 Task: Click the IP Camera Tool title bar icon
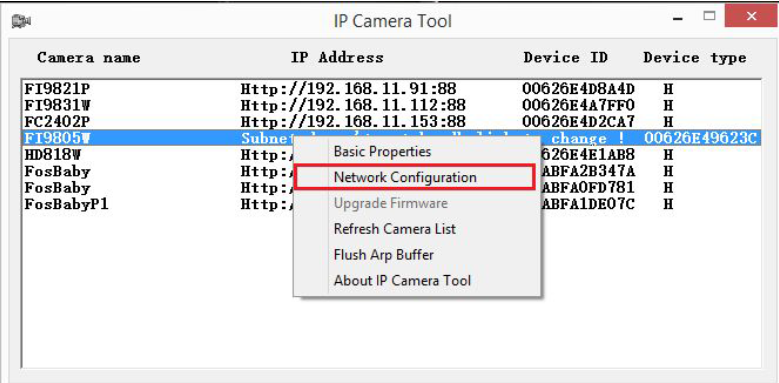click(21, 20)
